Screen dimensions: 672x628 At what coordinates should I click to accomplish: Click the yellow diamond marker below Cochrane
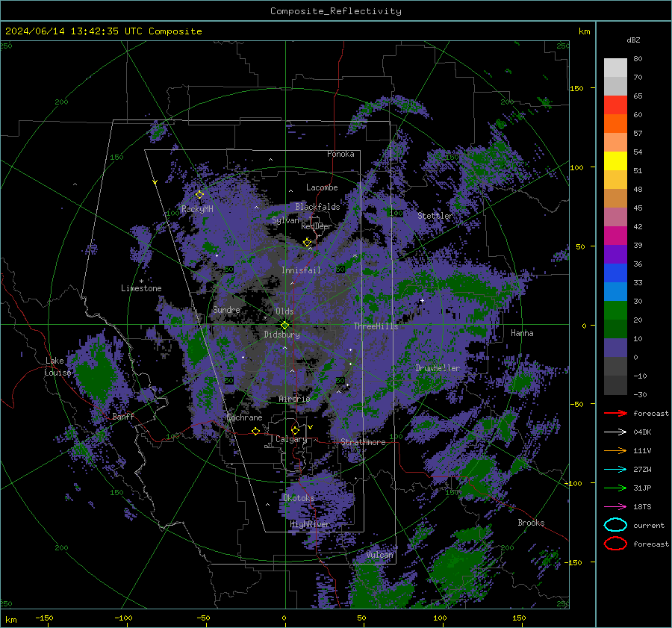coord(255,431)
